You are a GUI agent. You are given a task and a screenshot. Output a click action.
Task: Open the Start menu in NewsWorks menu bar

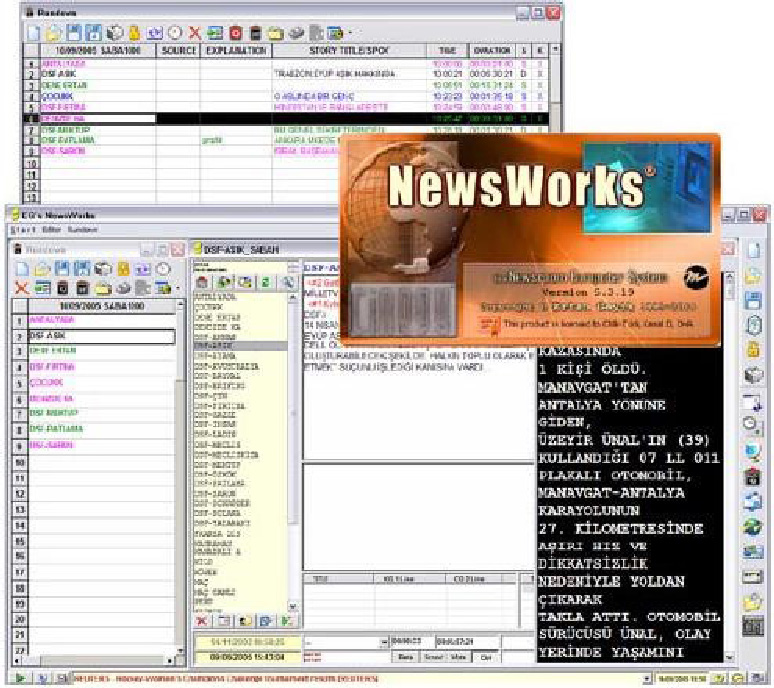click(23, 229)
